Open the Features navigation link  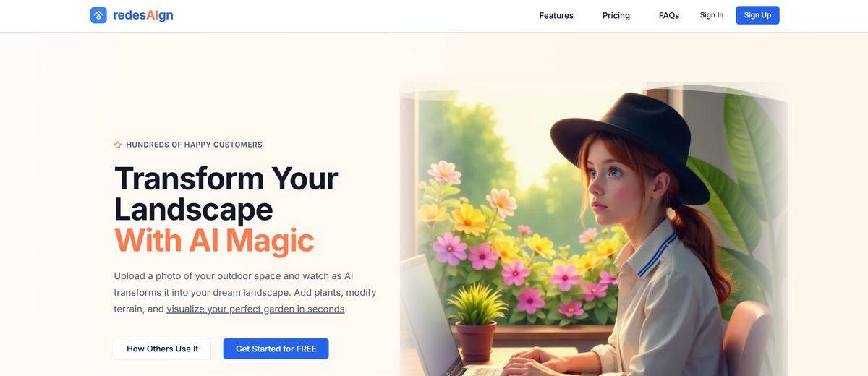click(556, 15)
